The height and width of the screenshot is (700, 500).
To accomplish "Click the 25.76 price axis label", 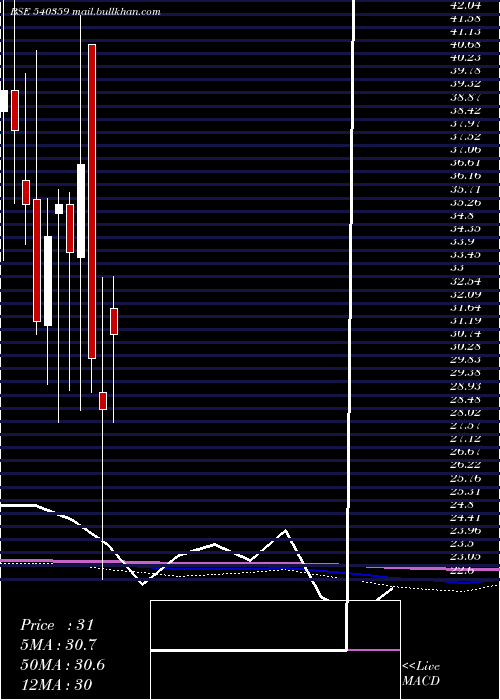I will point(466,478).
